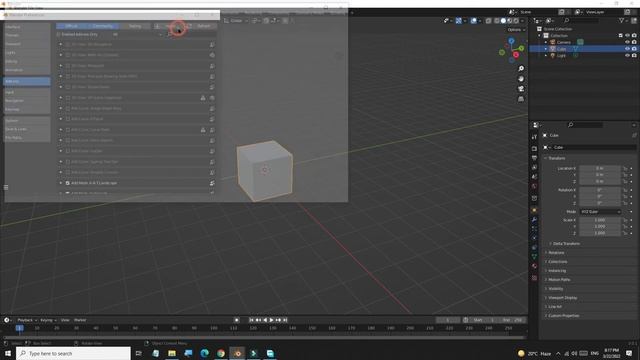Select solid viewport shading mode

503,20
